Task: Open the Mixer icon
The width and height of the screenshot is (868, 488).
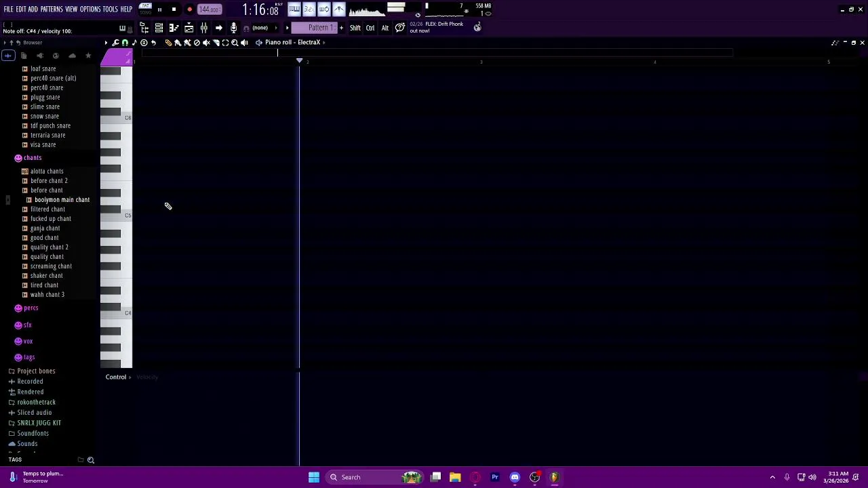Action: pyautogui.click(x=204, y=28)
